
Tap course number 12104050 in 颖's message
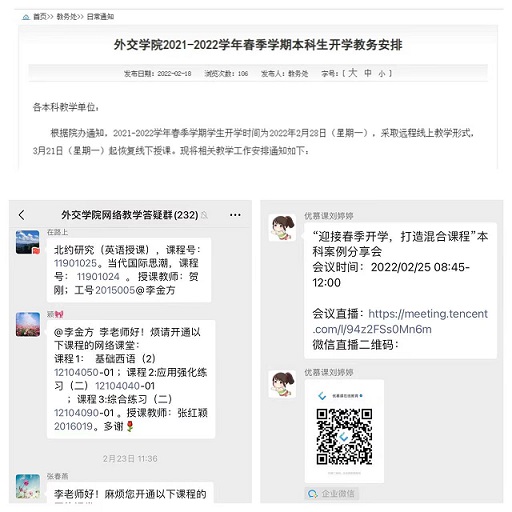click(76, 372)
